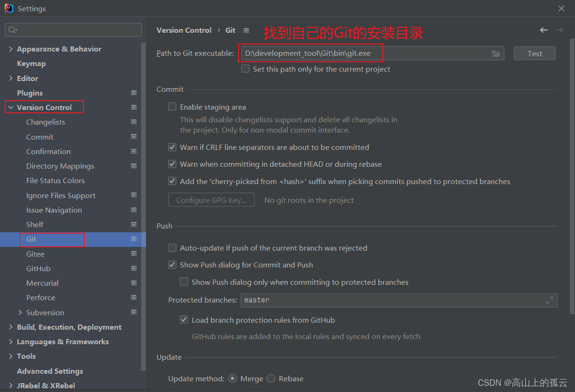This screenshot has height=392, width=575.
Task: Open the Changelists settings page
Action: [x=45, y=122]
